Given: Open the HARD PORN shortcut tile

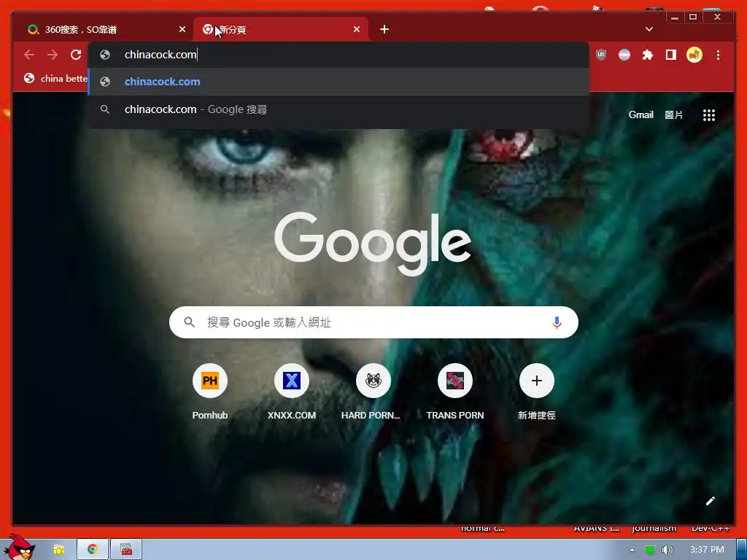Looking at the screenshot, I should pyautogui.click(x=373, y=392).
